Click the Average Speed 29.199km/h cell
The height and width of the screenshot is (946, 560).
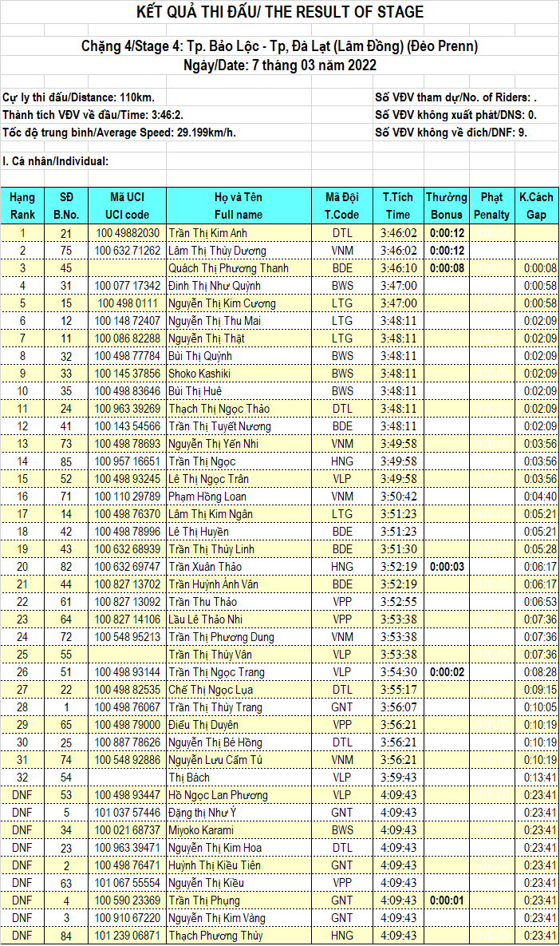[x=120, y=133]
